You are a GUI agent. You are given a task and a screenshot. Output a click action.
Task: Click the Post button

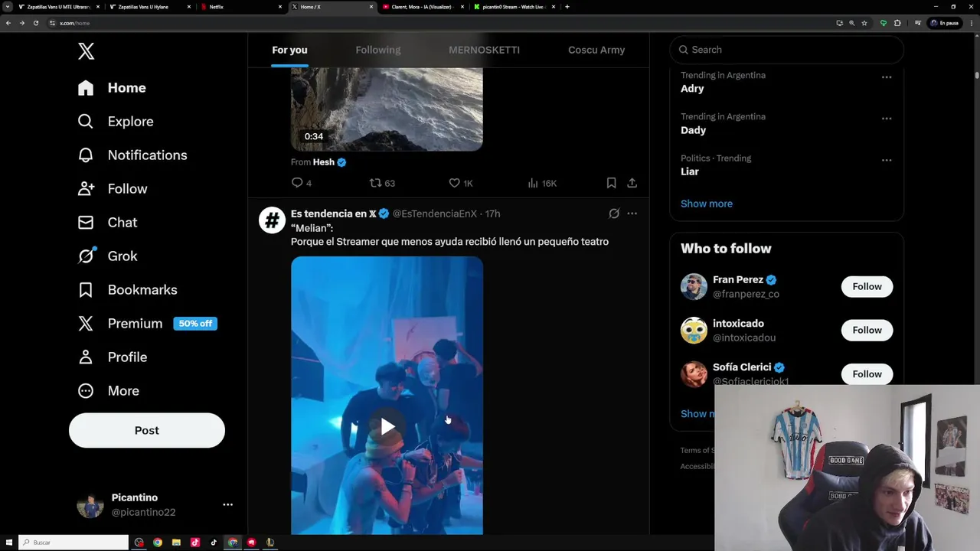147,430
